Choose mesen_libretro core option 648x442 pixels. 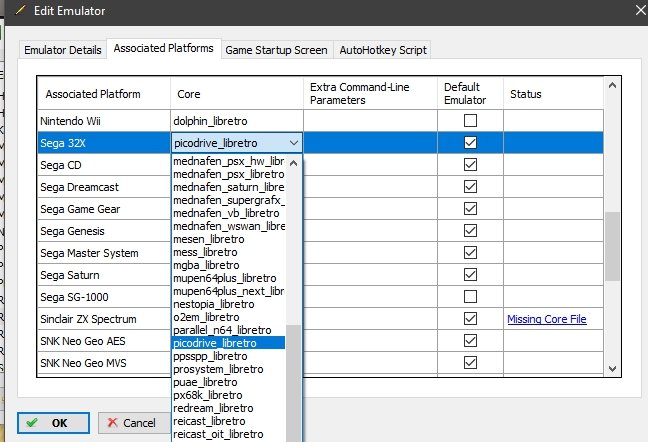[x=229, y=239]
